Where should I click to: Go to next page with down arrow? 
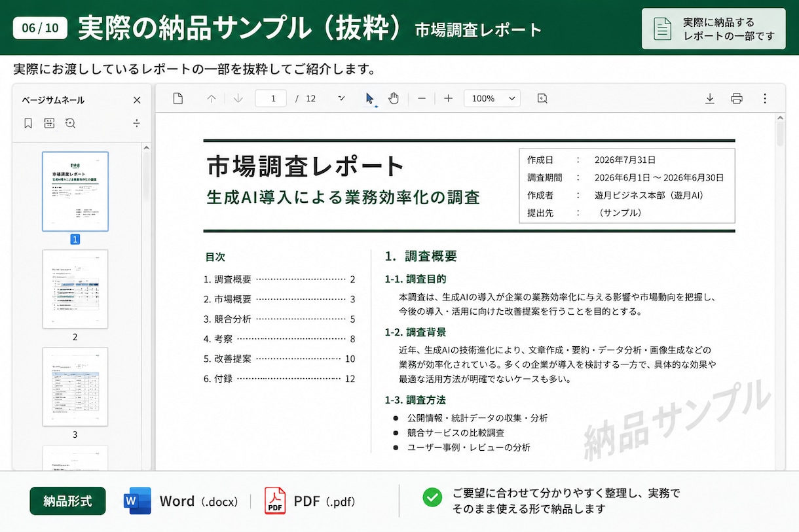pos(238,98)
